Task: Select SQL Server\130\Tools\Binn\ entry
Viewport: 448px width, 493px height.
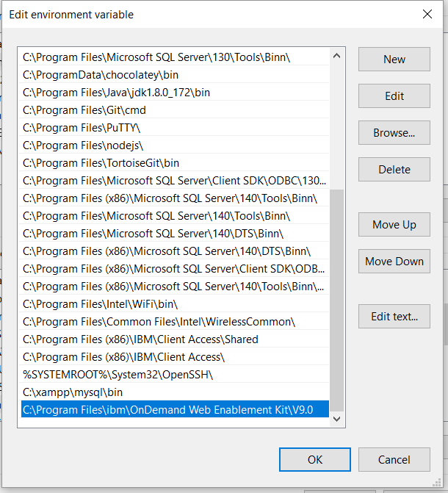Action: (x=175, y=57)
